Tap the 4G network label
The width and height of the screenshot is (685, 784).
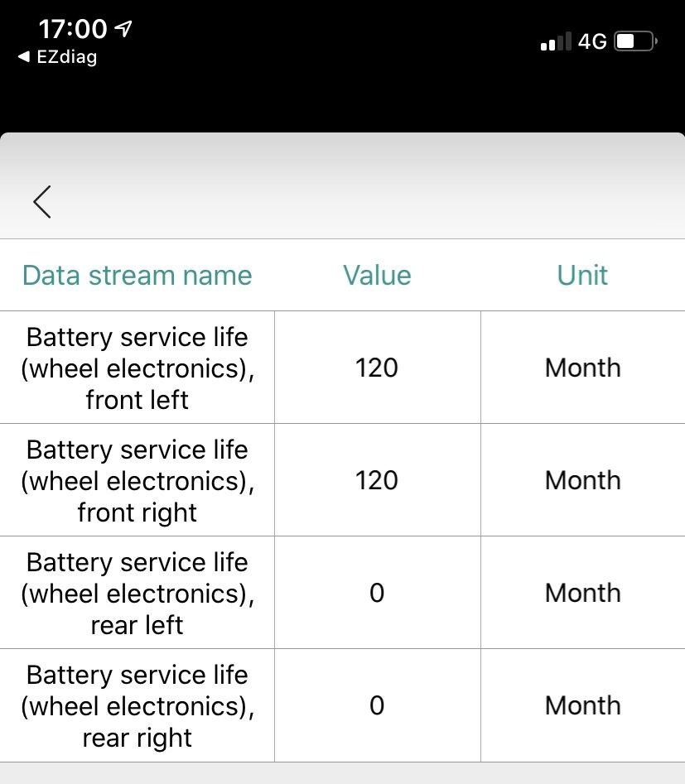click(592, 42)
